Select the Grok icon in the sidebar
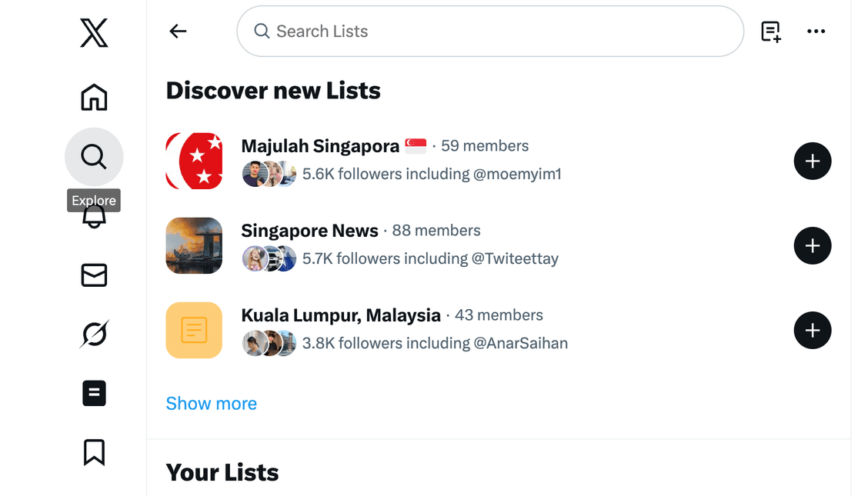Screen dimensions: 868x496 tap(93, 334)
